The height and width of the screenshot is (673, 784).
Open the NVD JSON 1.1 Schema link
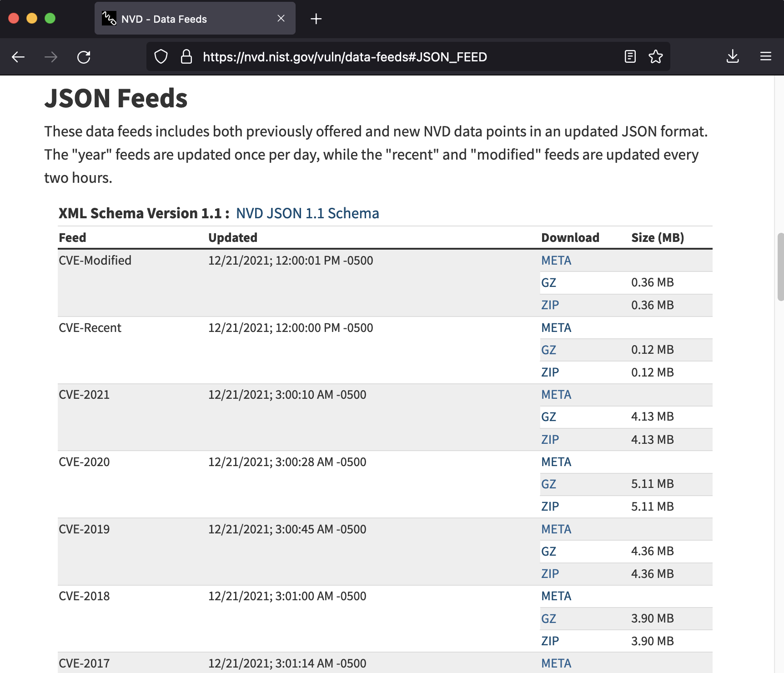tap(307, 213)
